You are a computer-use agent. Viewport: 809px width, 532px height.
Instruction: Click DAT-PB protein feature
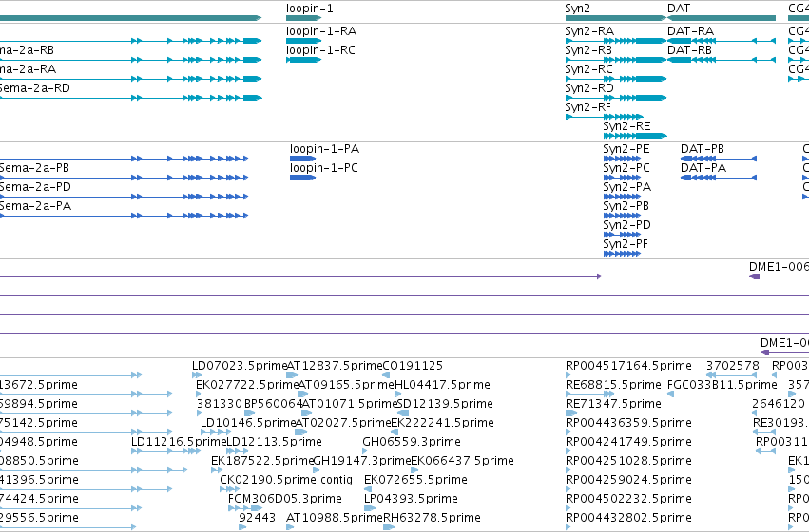pyautogui.click(x=719, y=159)
